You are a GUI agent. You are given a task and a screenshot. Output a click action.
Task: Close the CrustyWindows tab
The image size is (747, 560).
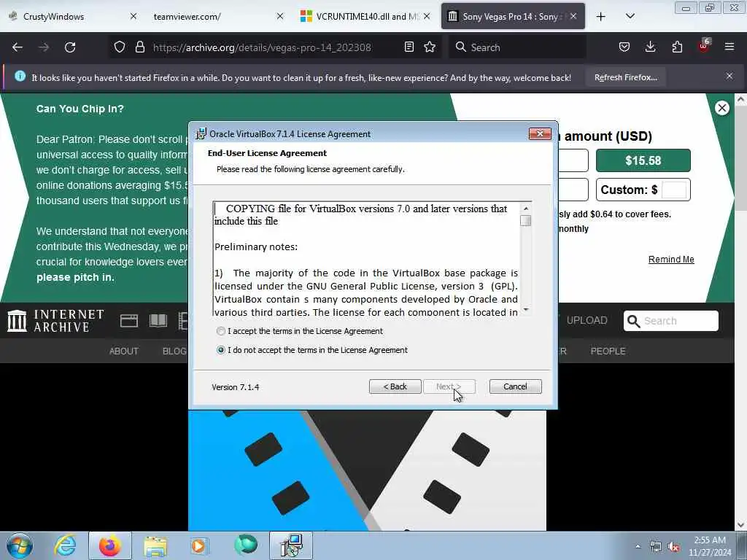[133, 17]
